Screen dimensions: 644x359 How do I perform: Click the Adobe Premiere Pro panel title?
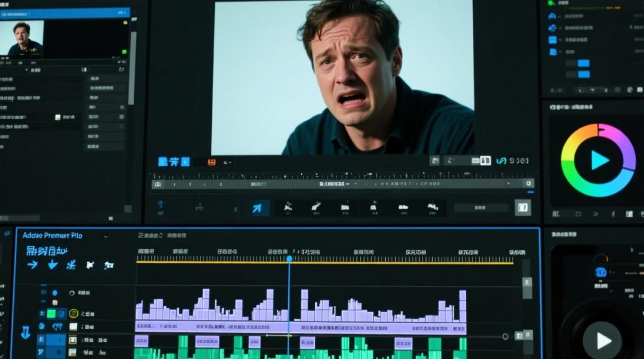[x=52, y=236]
